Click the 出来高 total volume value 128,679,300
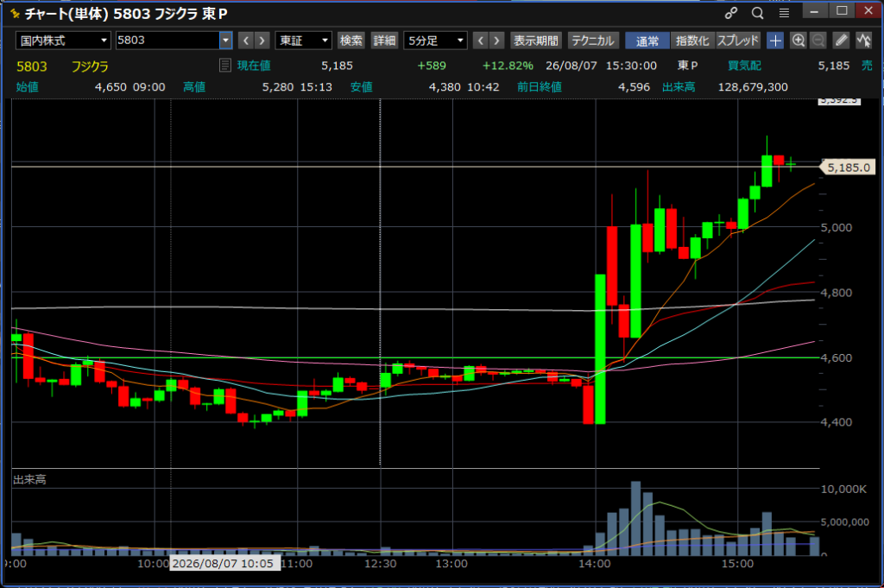Viewport: 884px width, 588px height. pos(753,87)
